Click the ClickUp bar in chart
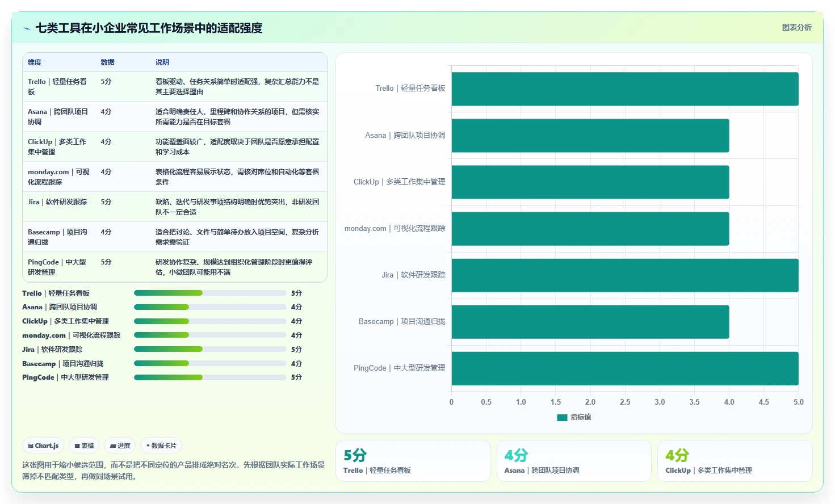The image size is (835, 504). [590, 182]
